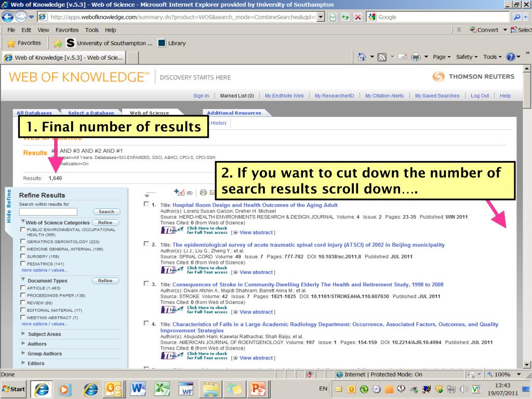This screenshot has width=532, height=399.
Task: Expand the Authors refine section
Action: (x=23, y=343)
